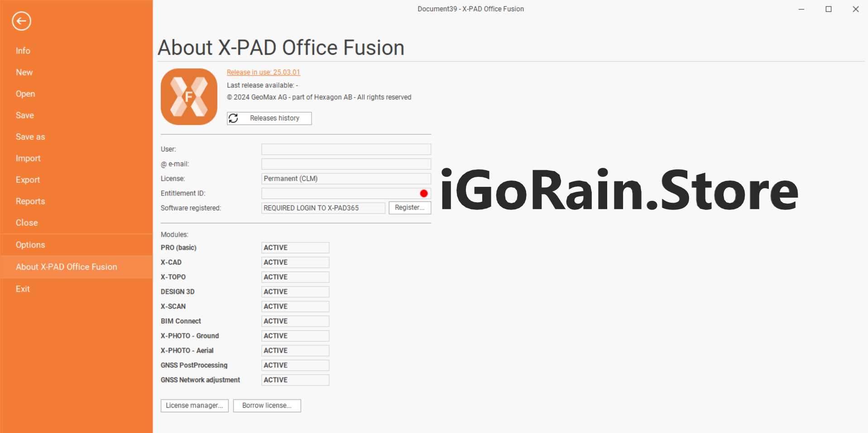Image resolution: width=868 pixels, height=433 pixels.
Task: Click the Entitlement ID text box
Action: [x=340, y=193]
